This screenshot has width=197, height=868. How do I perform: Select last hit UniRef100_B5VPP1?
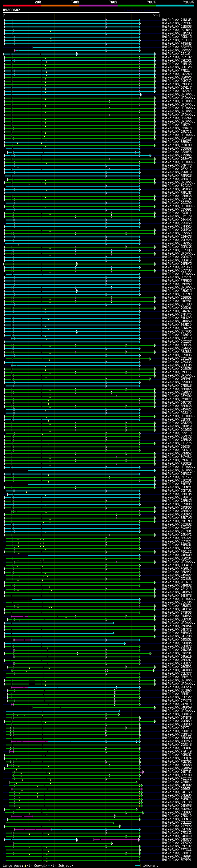pyautogui.click(x=176, y=860)
